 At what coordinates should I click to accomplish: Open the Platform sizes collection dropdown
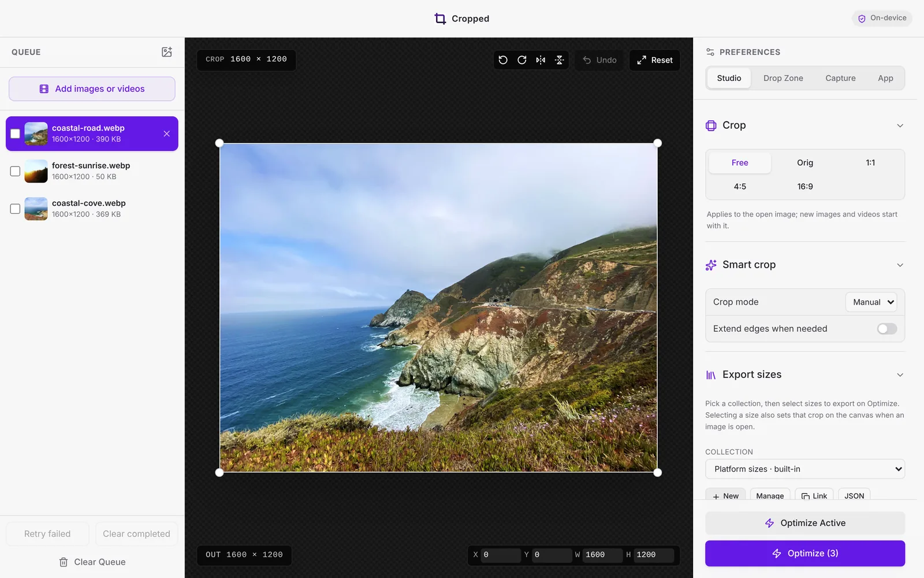[805, 469]
